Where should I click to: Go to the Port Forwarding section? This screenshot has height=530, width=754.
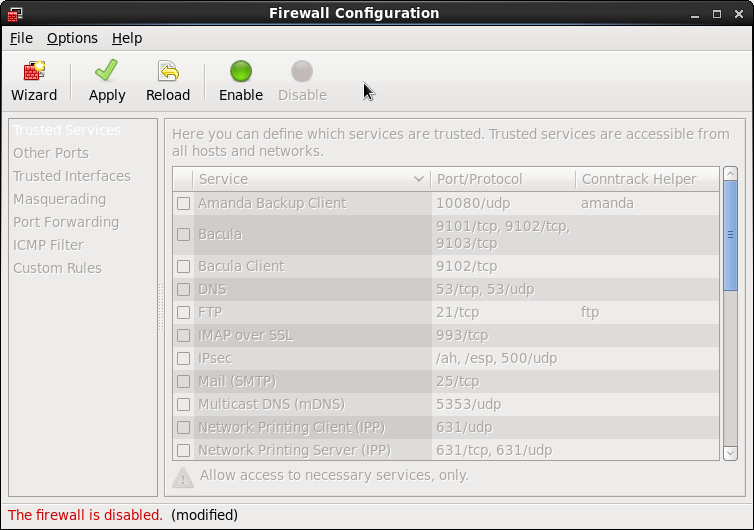pyautogui.click(x=66, y=222)
